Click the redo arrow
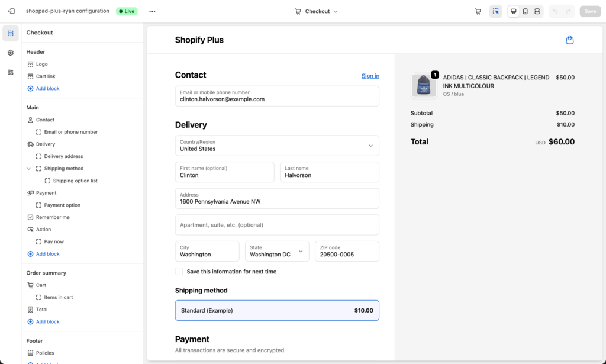This screenshot has height=364, width=606. (x=568, y=11)
